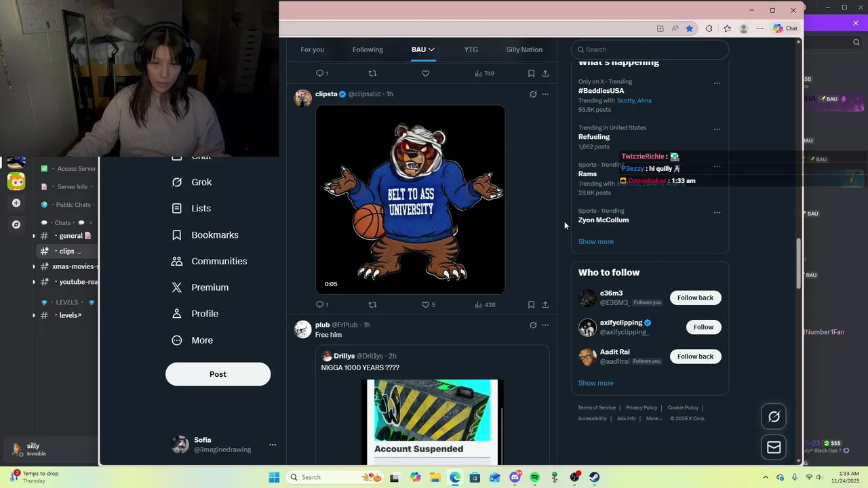Open the Bookmarks page icon

177,235
